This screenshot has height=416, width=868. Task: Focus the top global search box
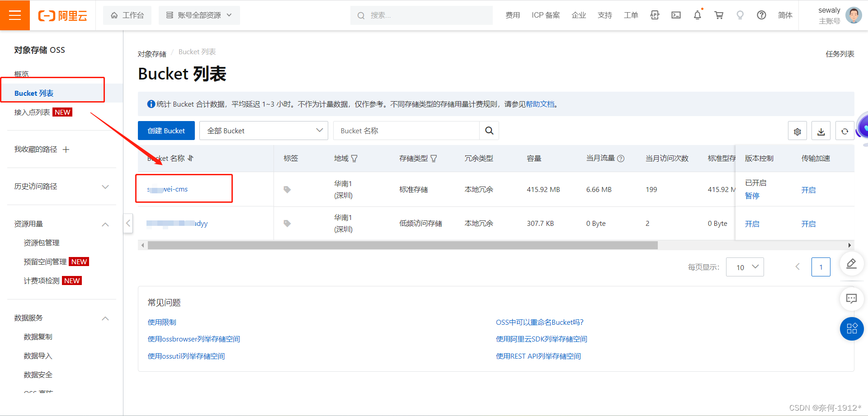(x=421, y=15)
